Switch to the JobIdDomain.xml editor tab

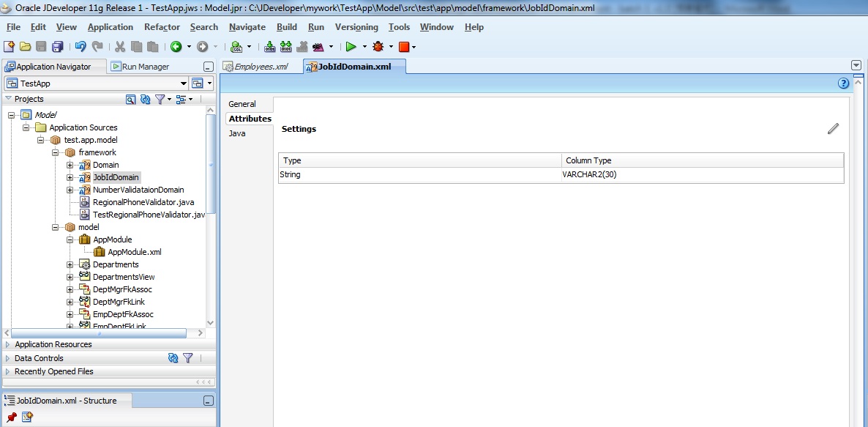[354, 65]
